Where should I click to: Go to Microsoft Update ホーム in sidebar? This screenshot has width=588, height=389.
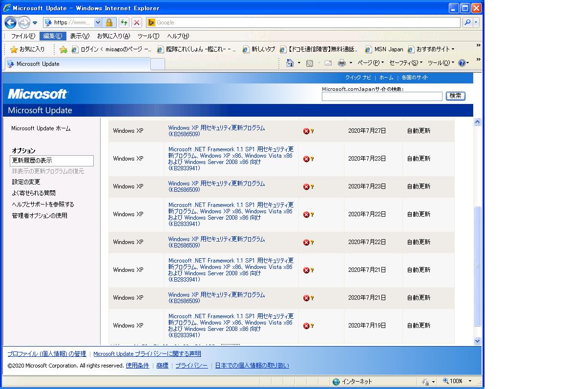coord(41,129)
